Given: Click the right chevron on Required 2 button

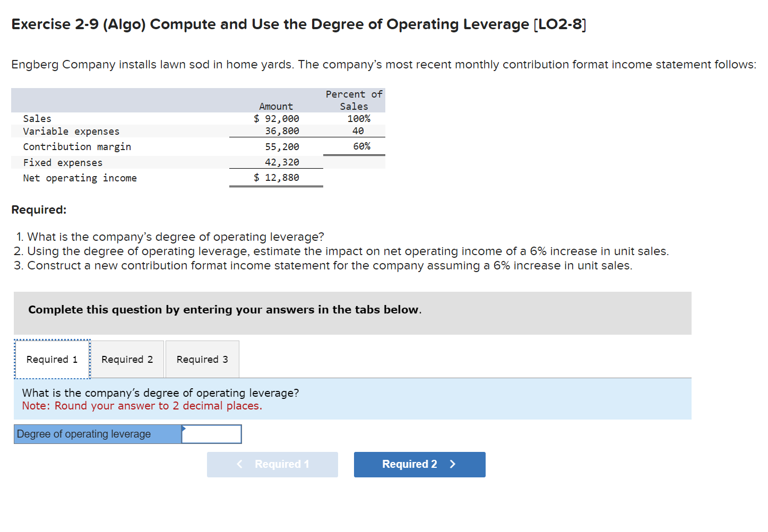Looking at the screenshot, I should pos(452,464).
